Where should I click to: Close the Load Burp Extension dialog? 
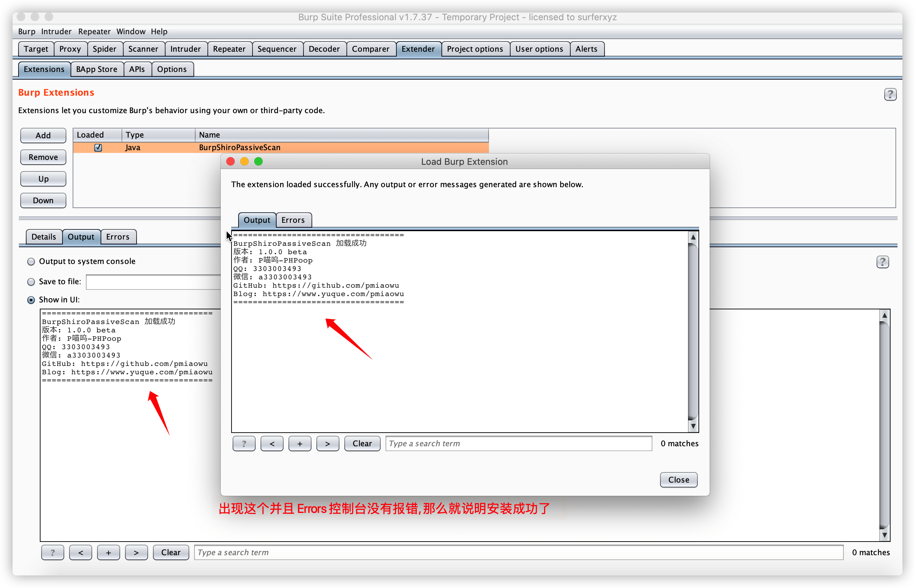[x=678, y=479]
